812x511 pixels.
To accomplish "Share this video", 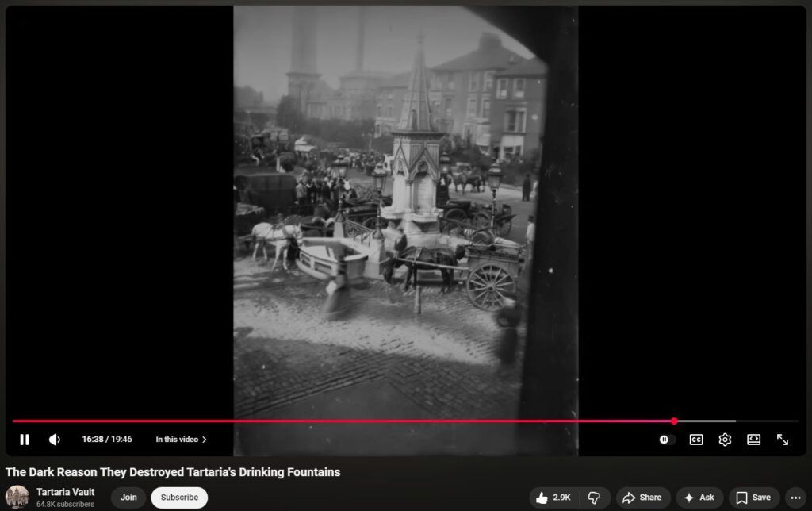I will tap(642, 498).
